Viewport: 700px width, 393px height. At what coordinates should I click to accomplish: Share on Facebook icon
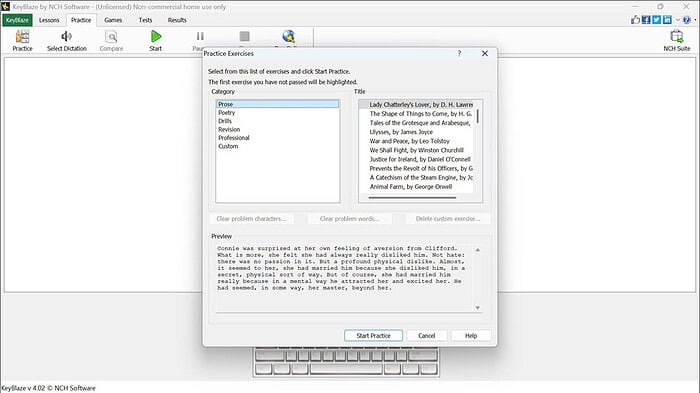[x=646, y=20]
